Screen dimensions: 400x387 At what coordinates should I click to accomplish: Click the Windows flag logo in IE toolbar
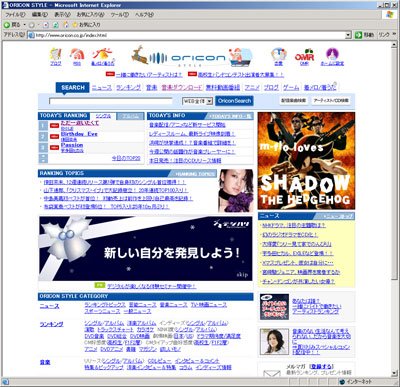click(x=390, y=15)
